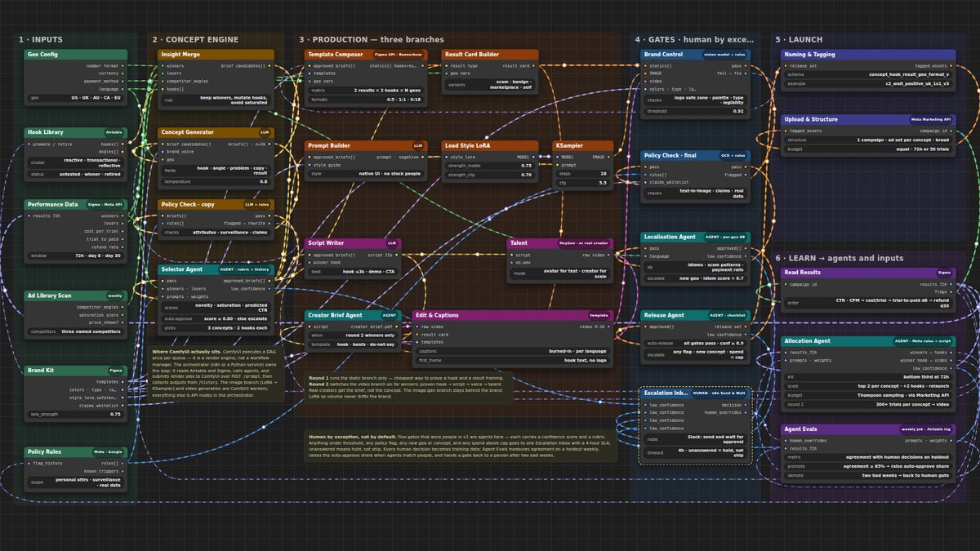This screenshot has width=980, height=551.
Task: Select the Upload & Structure node title
Action: pos(810,119)
